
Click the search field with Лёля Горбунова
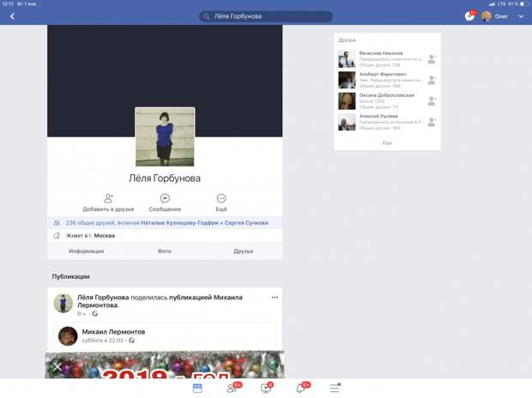[x=266, y=16]
